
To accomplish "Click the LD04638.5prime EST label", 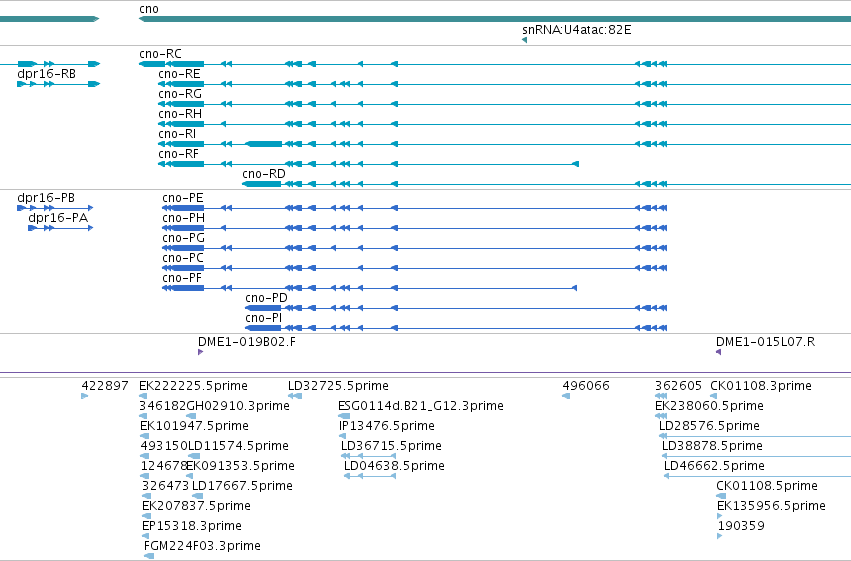I will (394, 466).
